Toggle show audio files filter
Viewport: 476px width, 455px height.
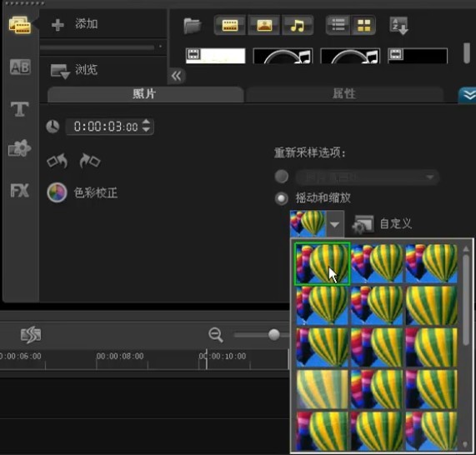coord(298,25)
